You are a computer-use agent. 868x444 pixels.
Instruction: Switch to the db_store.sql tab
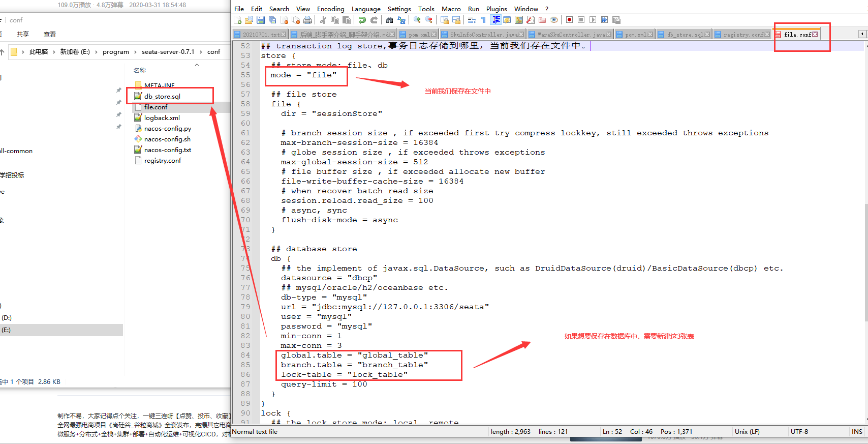(685, 35)
